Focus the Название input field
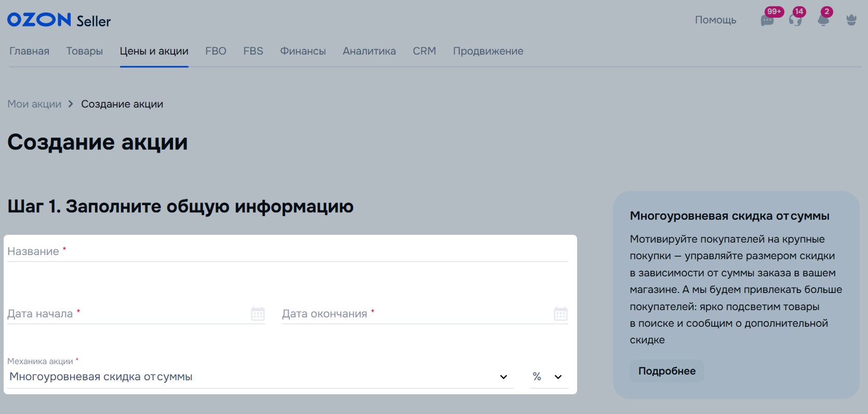 pyautogui.click(x=287, y=251)
